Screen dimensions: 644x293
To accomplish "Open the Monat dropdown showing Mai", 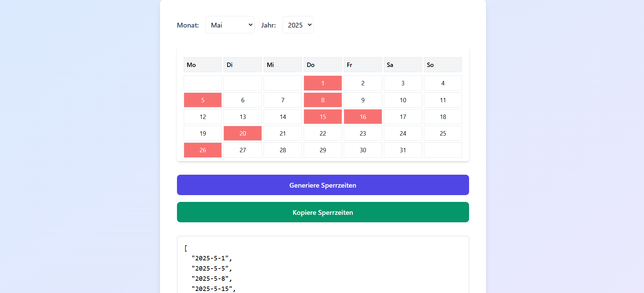I will click(230, 25).
